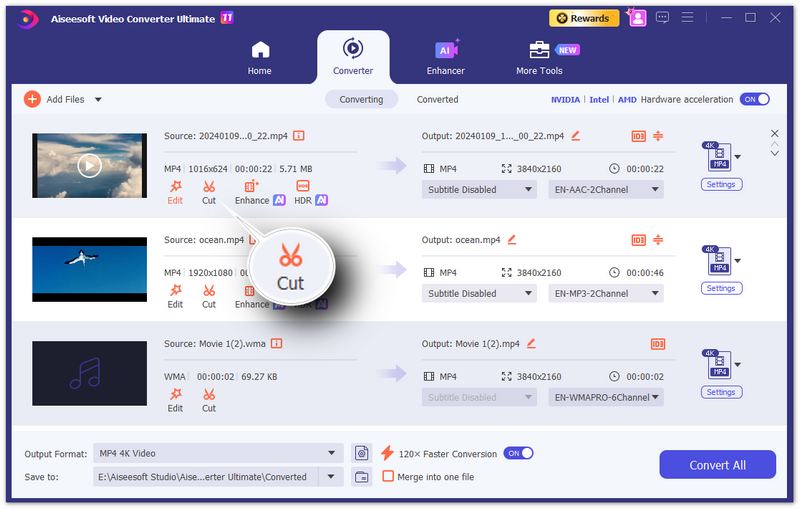Open EN-AAC-2Channel audio dropdown
This screenshot has height=509, width=800.
pyautogui.click(x=606, y=190)
